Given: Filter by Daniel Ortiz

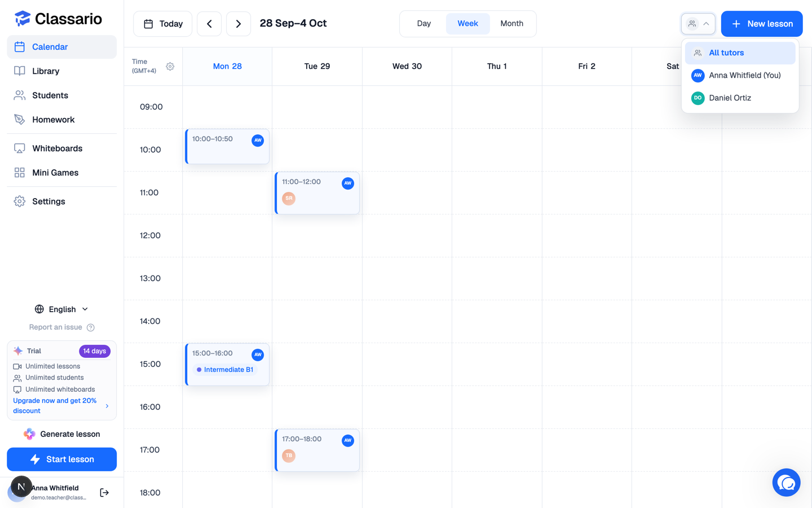Looking at the screenshot, I should (740, 98).
